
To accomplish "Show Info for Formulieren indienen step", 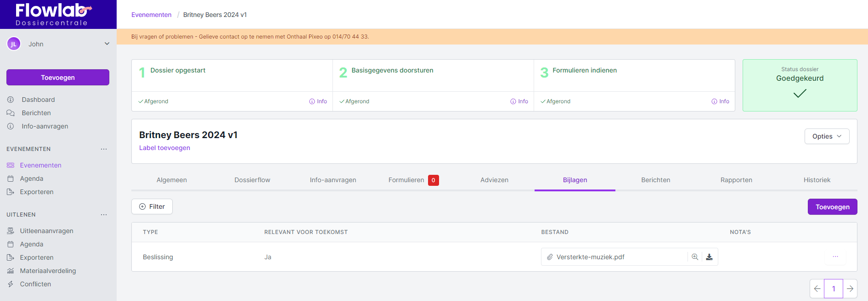I will coord(720,101).
